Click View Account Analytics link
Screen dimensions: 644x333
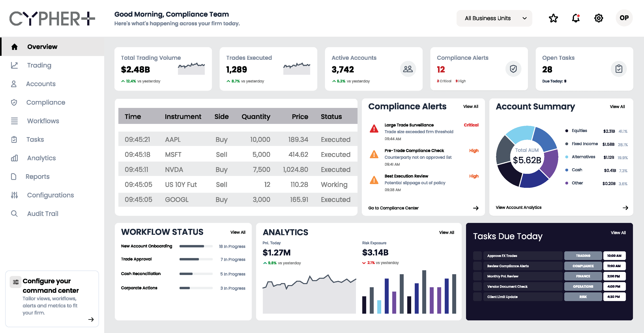click(519, 208)
